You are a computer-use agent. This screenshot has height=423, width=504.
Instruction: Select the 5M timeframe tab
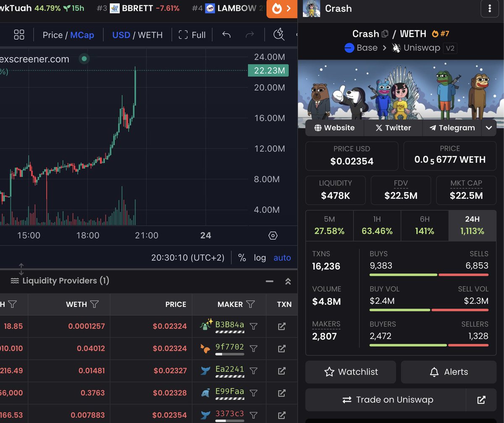click(330, 226)
